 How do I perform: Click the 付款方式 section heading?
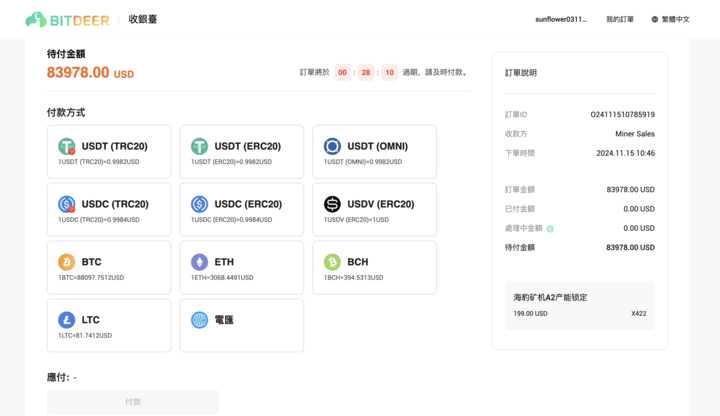pyautogui.click(x=66, y=112)
